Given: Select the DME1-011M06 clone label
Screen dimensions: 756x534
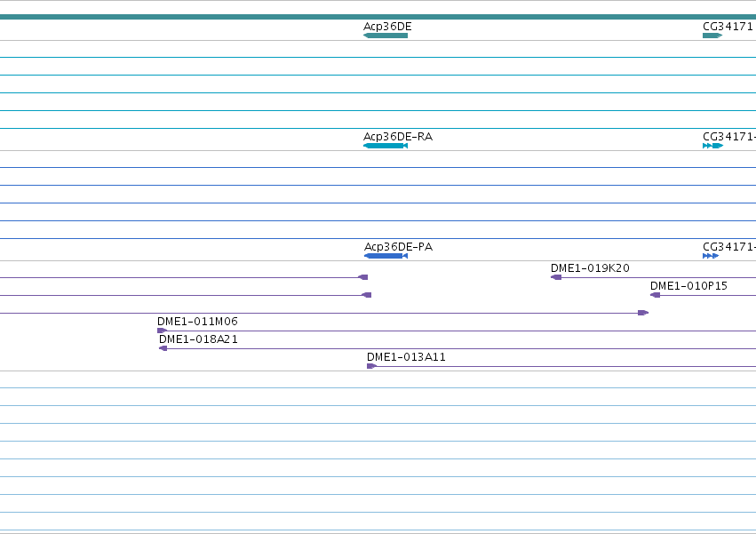Looking at the screenshot, I should (197, 322).
